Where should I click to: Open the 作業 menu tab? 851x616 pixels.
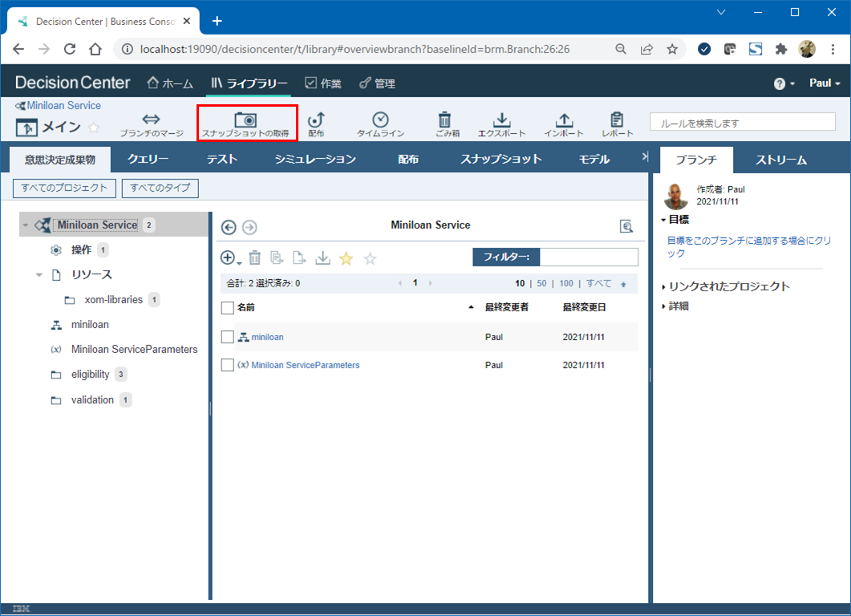pos(323,83)
